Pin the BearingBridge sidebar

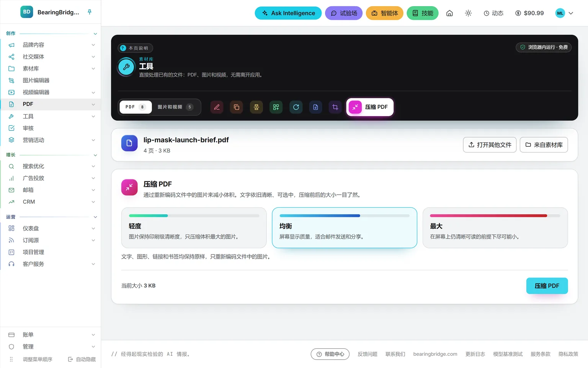pos(90,12)
